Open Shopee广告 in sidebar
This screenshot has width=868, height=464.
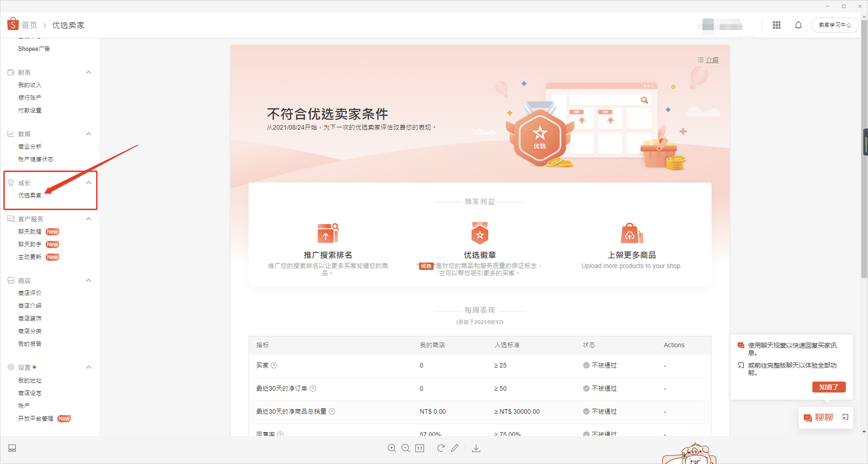(x=34, y=49)
